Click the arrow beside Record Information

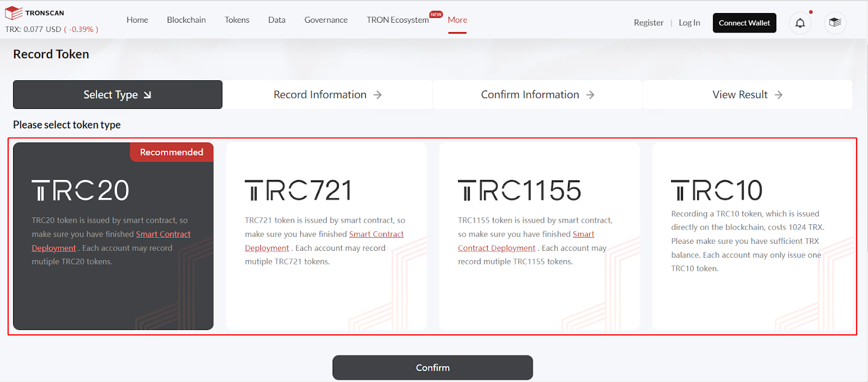tap(378, 95)
